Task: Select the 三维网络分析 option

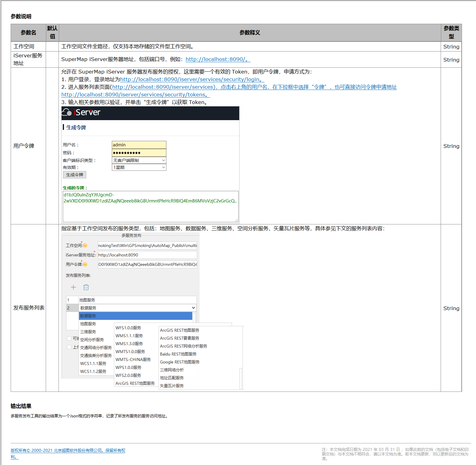Action: pos(172,370)
